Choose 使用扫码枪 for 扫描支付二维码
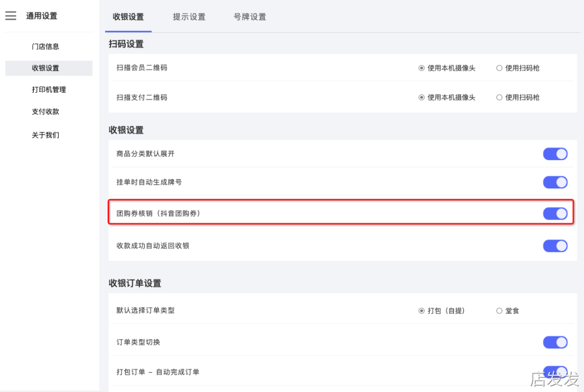The width and height of the screenshot is (584, 392). [499, 97]
